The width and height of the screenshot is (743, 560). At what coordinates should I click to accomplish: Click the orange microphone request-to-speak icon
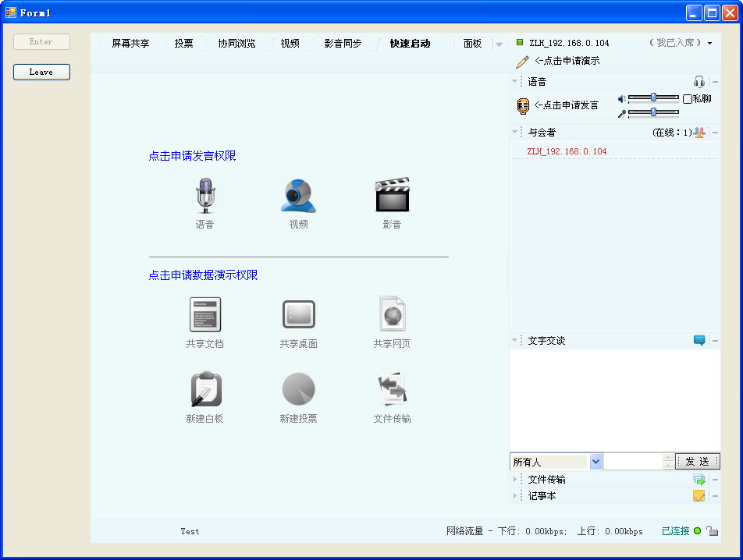pyautogui.click(x=523, y=106)
